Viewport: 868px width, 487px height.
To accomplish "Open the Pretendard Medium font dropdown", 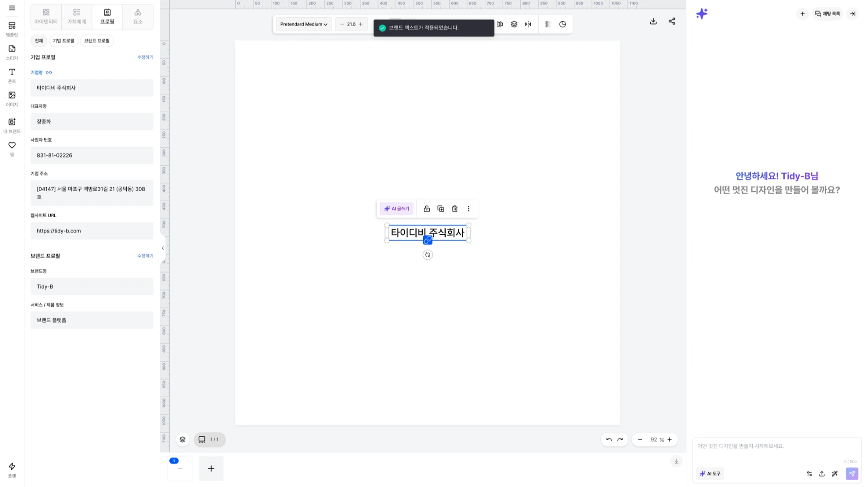I will [x=304, y=24].
